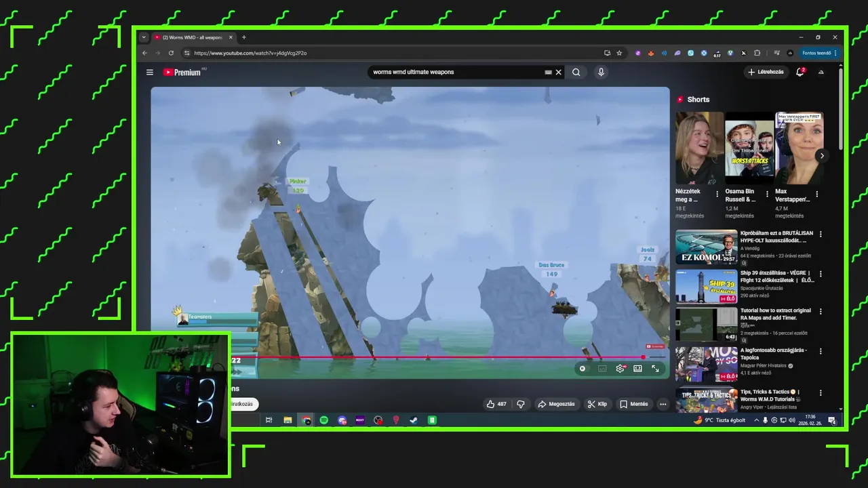The height and width of the screenshot is (488, 868).
Task: Go to YouTube Premium home logo
Action: pos(183,72)
